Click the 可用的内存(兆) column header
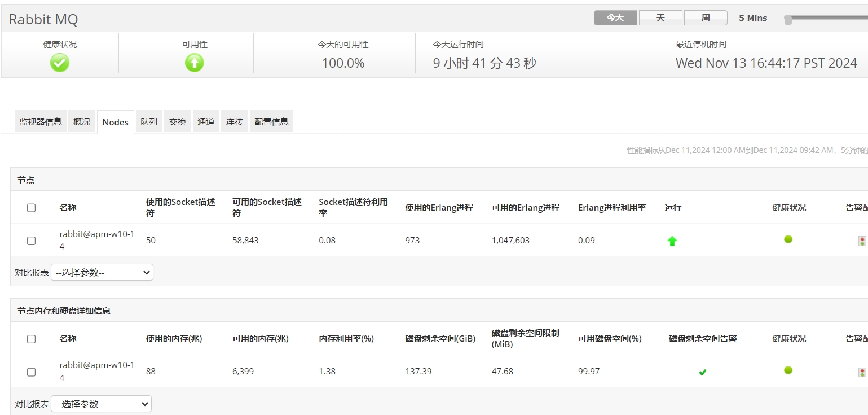This screenshot has height=415, width=868. [x=261, y=339]
